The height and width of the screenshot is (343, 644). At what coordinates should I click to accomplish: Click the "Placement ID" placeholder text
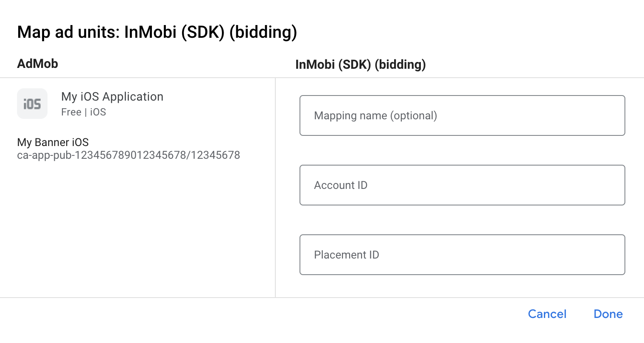point(347,255)
